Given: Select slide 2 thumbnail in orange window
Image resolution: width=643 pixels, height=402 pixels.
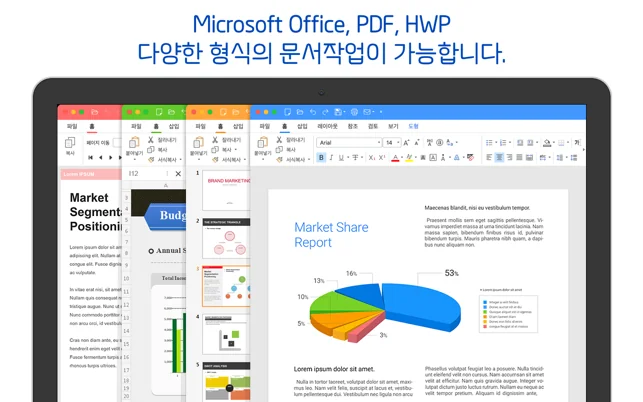Looking at the screenshot, I should pyautogui.click(x=226, y=238).
